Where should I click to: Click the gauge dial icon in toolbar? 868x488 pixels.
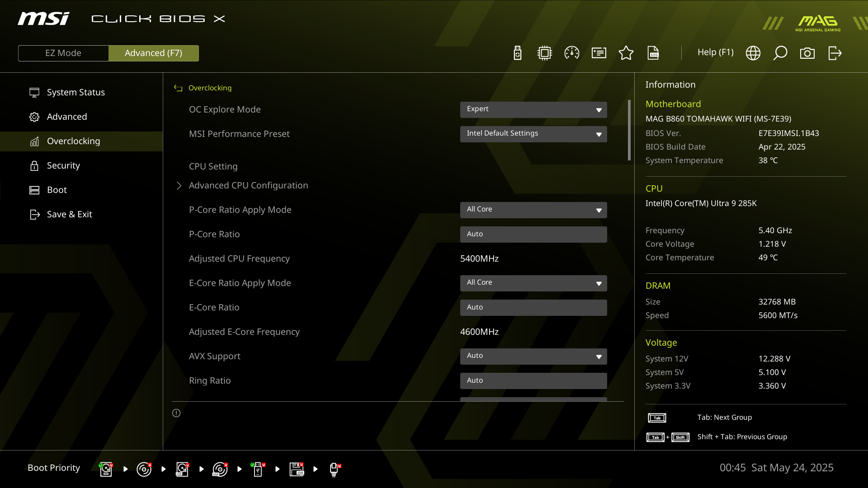[x=572, y=53]
